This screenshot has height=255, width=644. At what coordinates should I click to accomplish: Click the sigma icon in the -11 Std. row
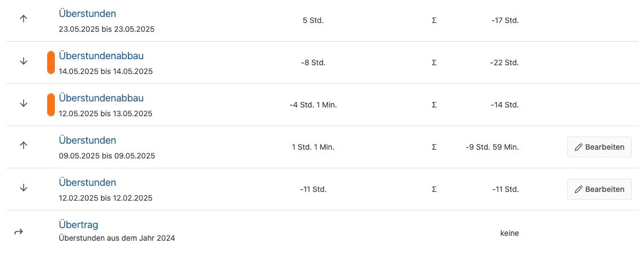(x=434, y=189)
